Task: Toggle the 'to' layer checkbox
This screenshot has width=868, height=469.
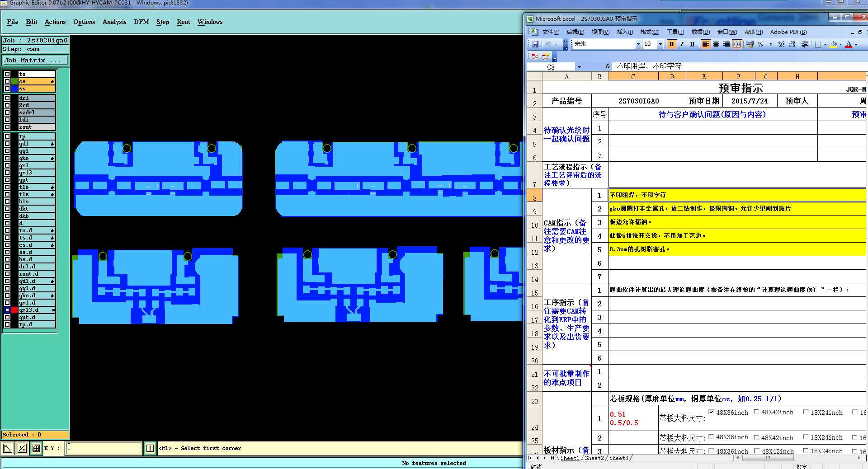Action: (x=7, y=74)
